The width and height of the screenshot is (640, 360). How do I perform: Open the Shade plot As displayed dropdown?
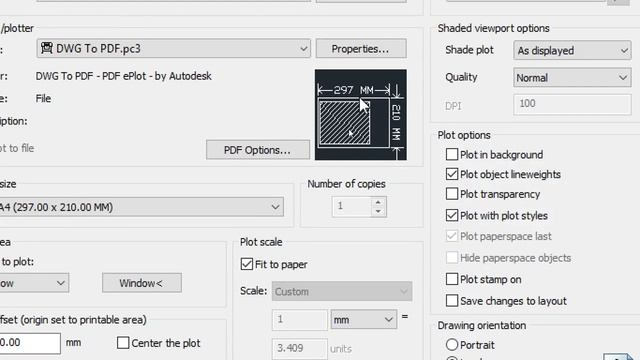pos(572,50)
